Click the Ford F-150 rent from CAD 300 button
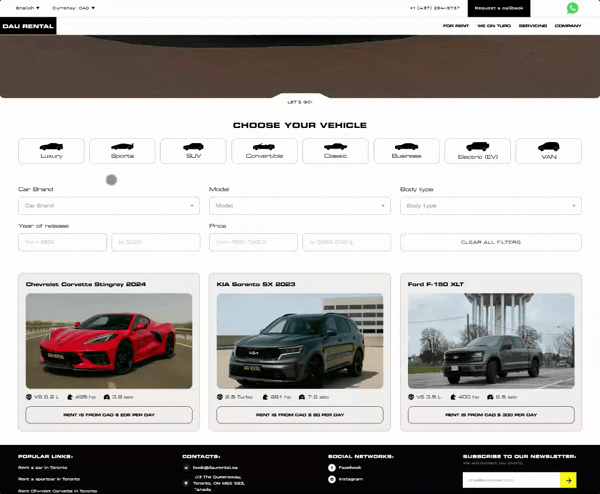600x494 pixels. (x=491, y=415)
